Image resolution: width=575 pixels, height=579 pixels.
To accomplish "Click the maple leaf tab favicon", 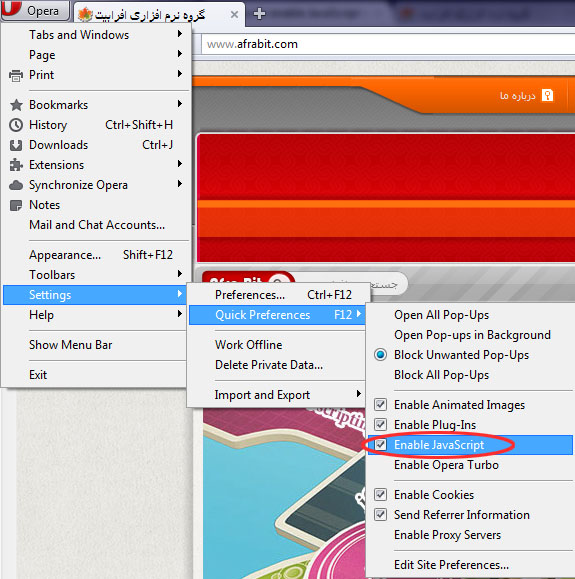I will point(85,14).
